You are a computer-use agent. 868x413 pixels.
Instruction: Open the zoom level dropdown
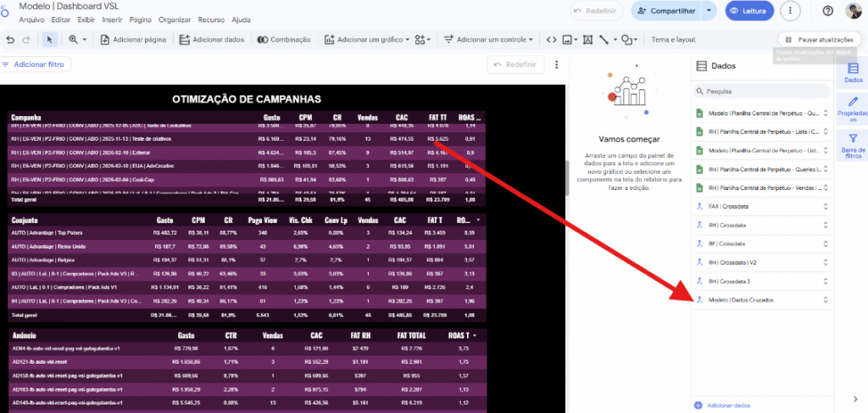pyautogui.click(x=77, y=39)
